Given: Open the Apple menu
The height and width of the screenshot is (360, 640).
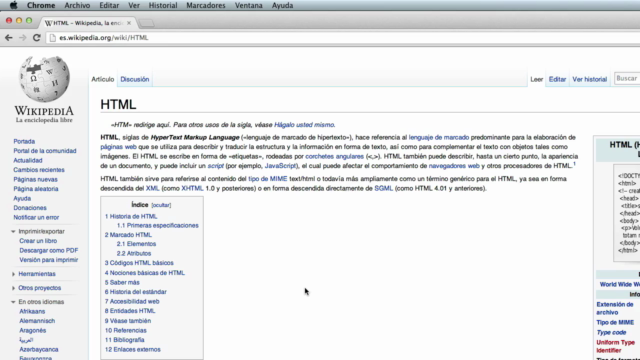Looking at the screenshot, I should (13, 5).
